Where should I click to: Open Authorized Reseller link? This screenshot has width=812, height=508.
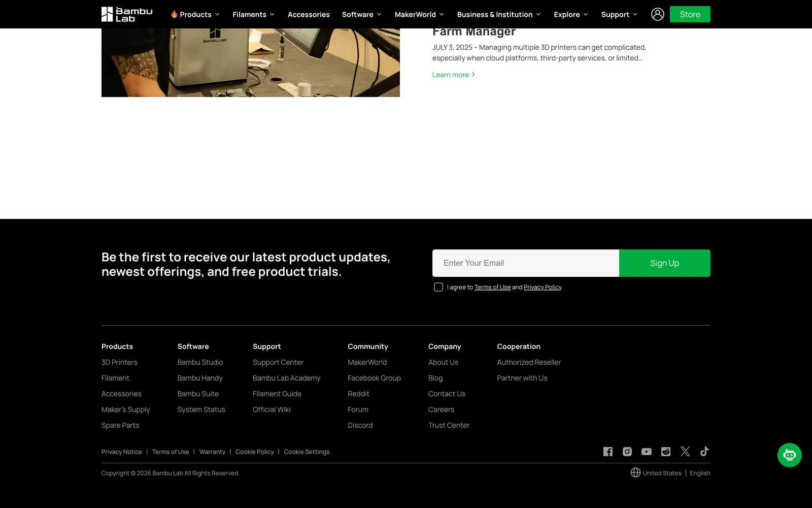click(x=529, y=362)
